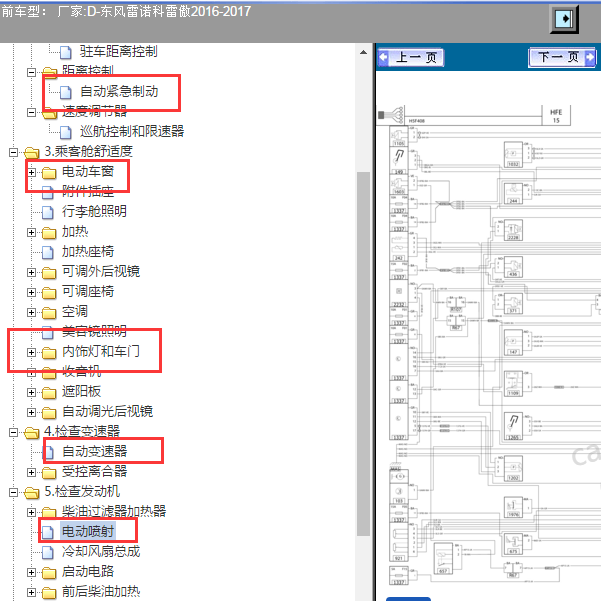601x601 pixels.
Task: Open the 冷却风扇总成 diagram entry
Action: (100, 551)
